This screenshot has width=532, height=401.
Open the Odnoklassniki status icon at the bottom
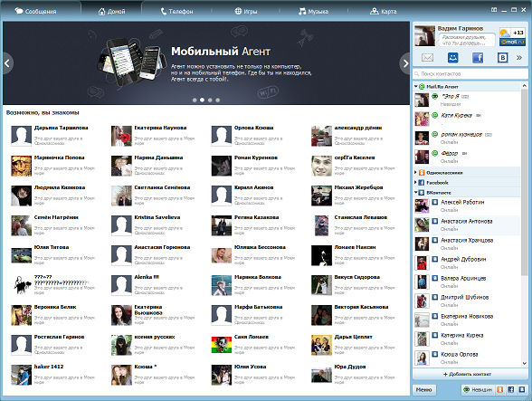(499, 389)
